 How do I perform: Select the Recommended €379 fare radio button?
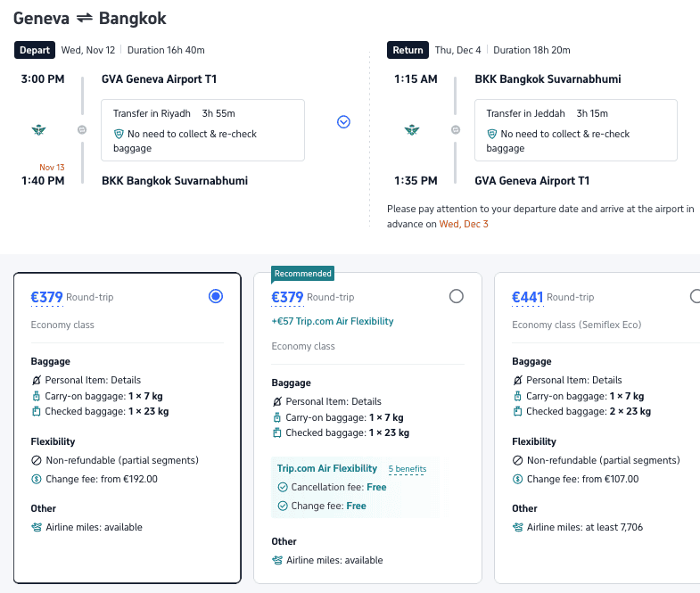457,296
